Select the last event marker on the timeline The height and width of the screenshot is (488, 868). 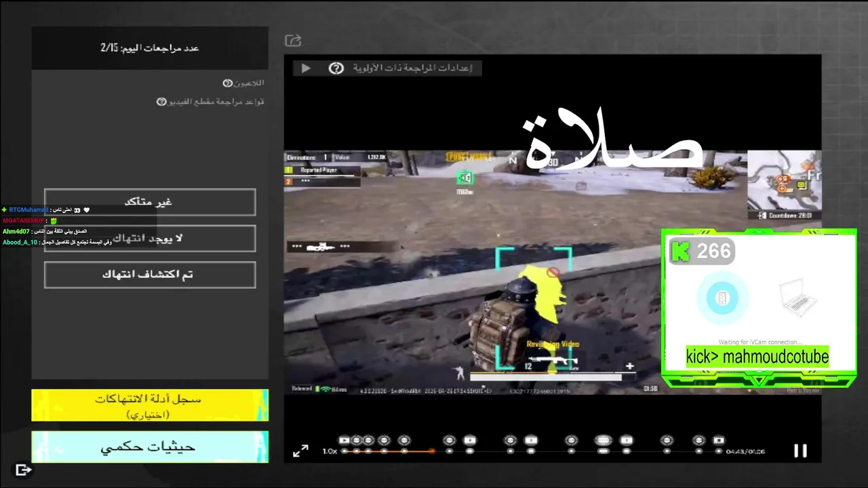click(719, 441)
